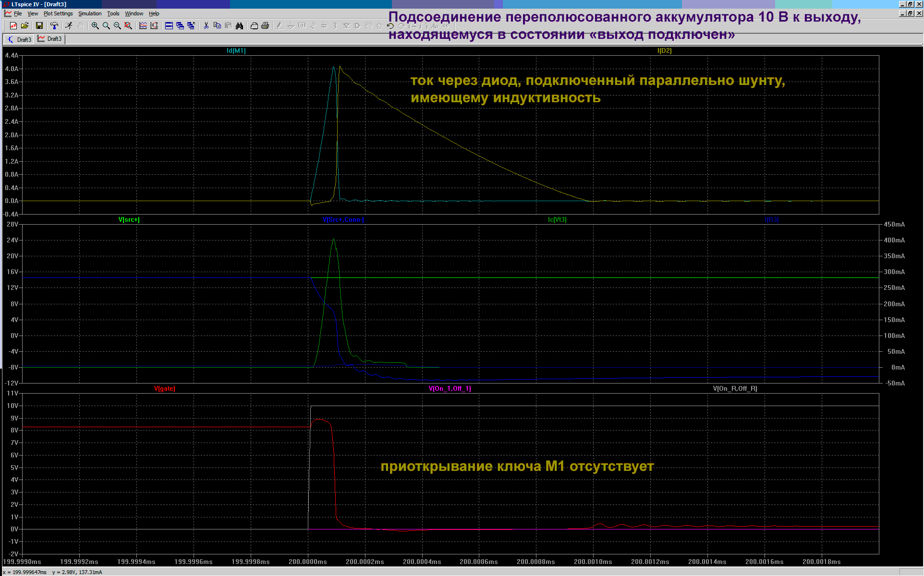Click the 28V axis label in the middle pane
The width and height of the screenshot is (924, 576).
tap(12, 224)
